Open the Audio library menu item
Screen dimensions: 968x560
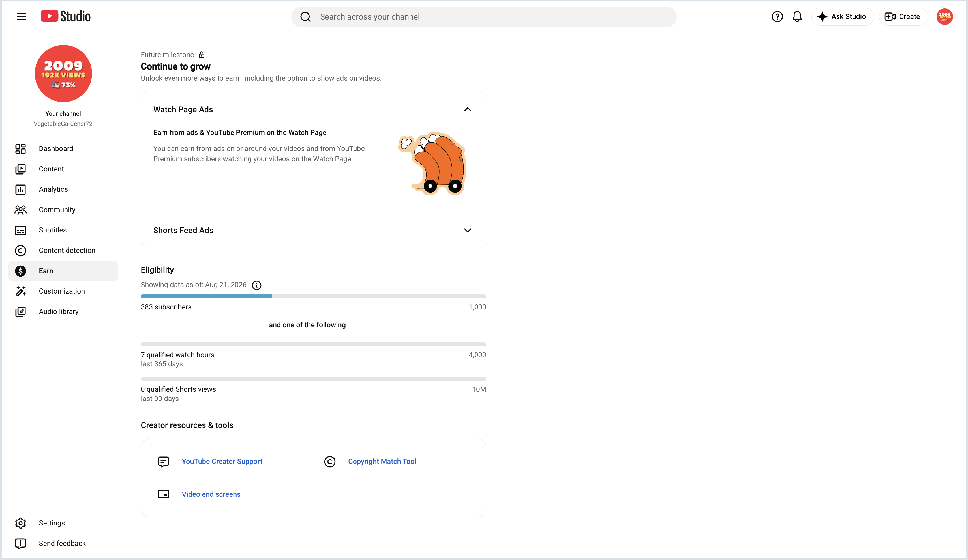click(63, 311)
